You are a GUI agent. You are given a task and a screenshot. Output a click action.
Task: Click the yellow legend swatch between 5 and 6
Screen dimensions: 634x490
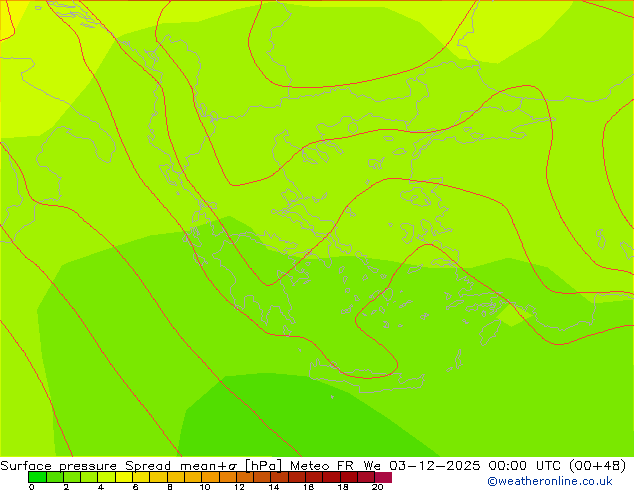[x=124, y=477]
